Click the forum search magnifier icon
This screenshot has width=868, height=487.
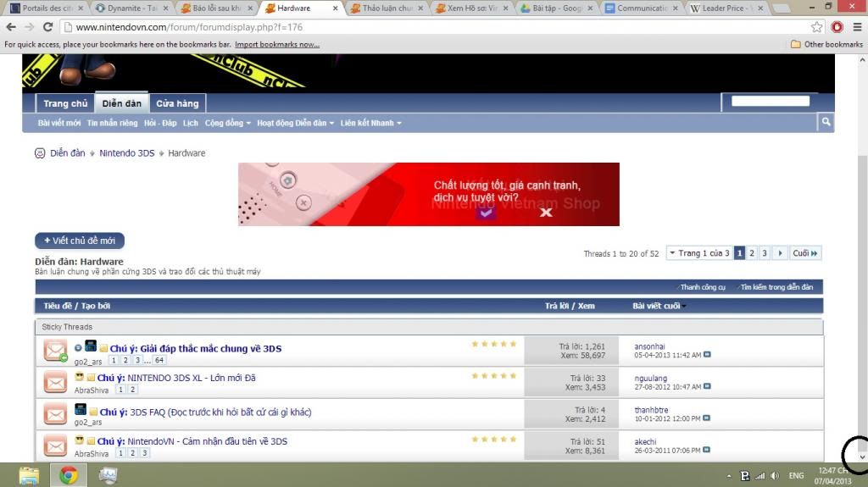pos(826,122)
